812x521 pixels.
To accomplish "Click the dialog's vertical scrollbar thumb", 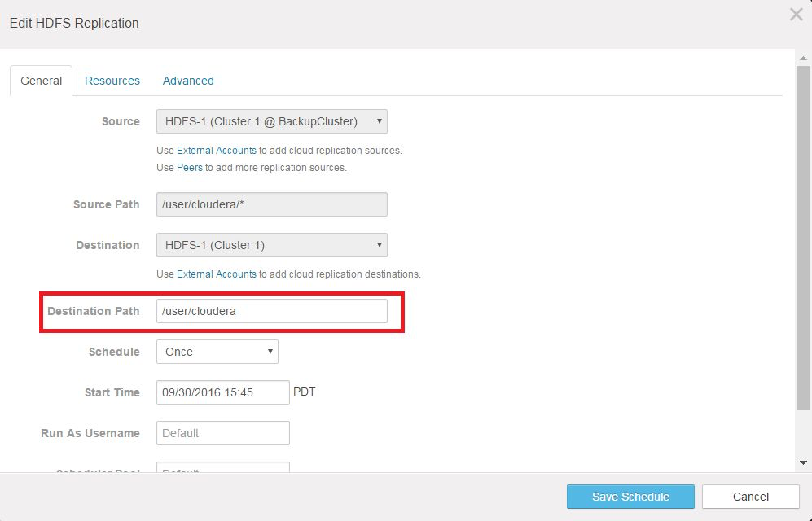I will [805, 236].
